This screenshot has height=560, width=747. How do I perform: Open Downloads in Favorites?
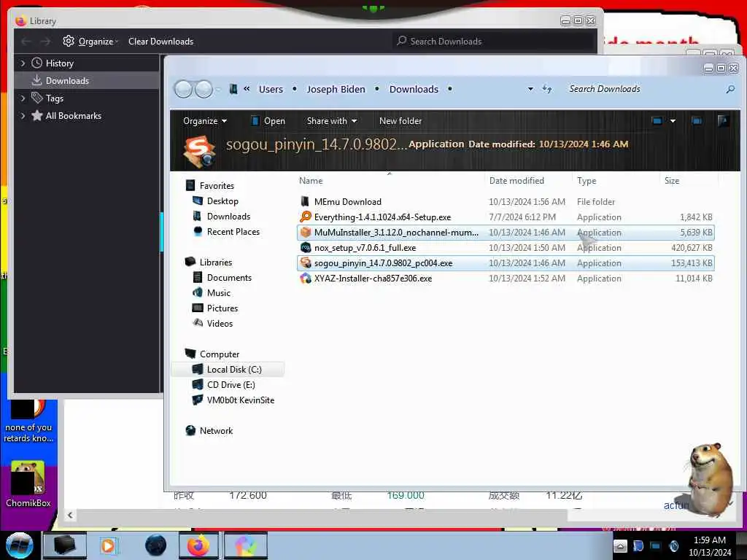[228, 216]
